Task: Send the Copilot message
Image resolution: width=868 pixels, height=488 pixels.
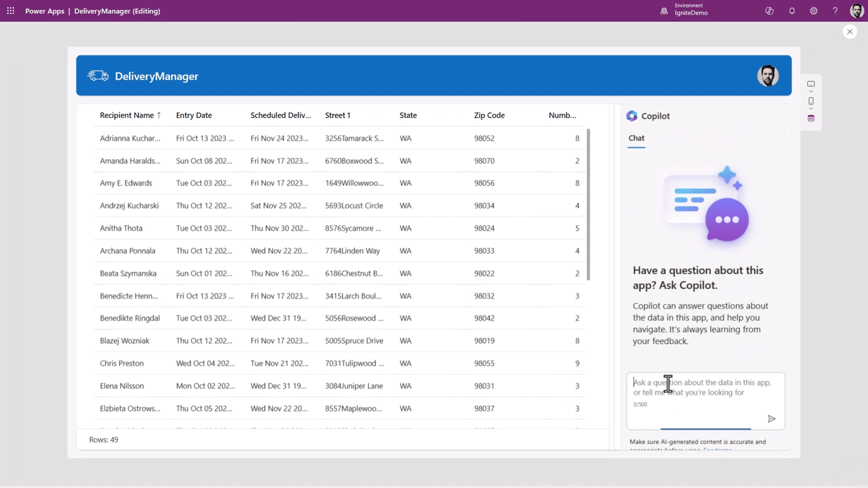Action: 771,419
